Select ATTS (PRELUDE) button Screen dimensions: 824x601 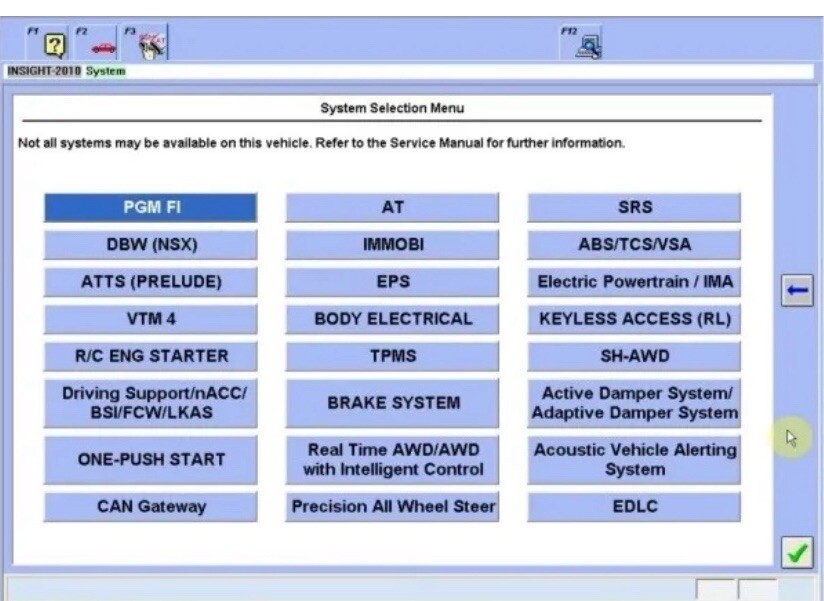[151, 282]
